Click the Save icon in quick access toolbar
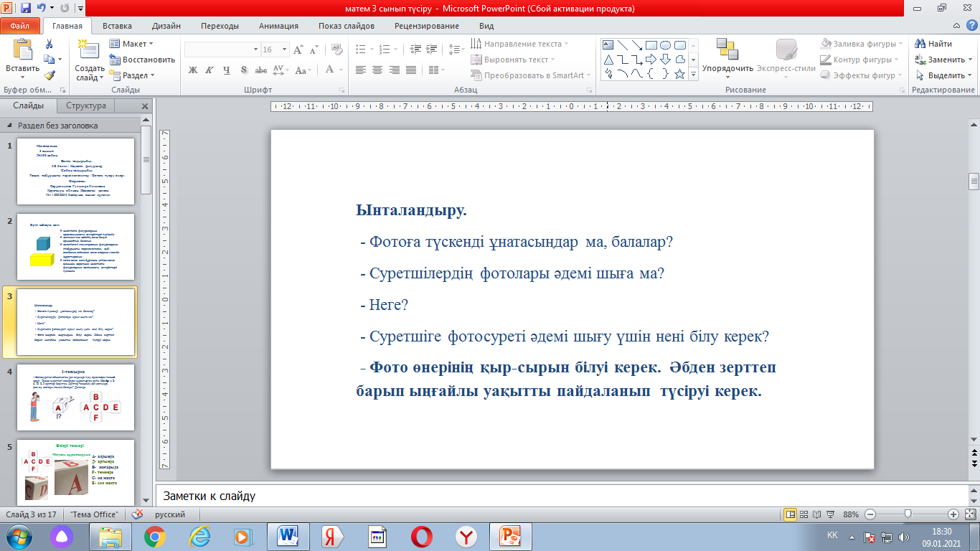Image resolution: width=980 pixels, height=551 pixels. 26,9
